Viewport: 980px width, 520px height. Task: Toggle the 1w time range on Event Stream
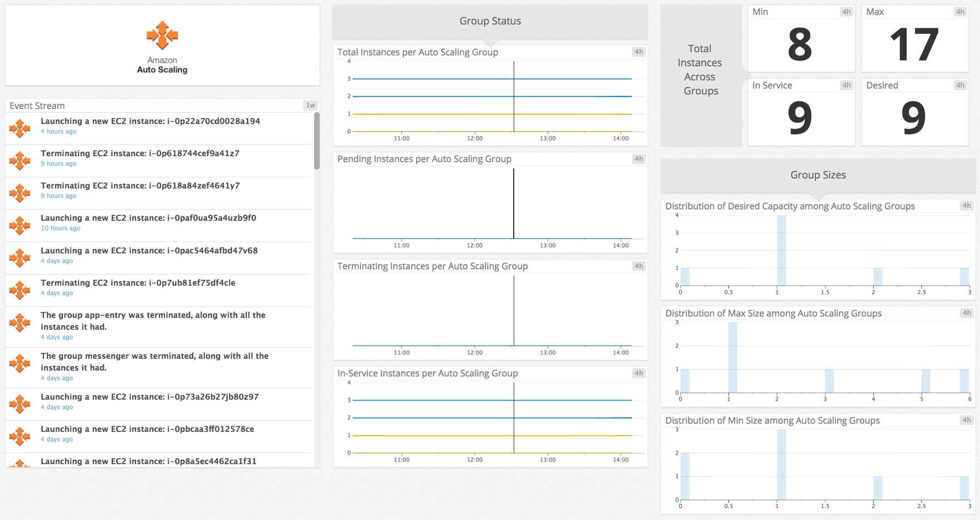pyautogui.click(x=311, y=105)
